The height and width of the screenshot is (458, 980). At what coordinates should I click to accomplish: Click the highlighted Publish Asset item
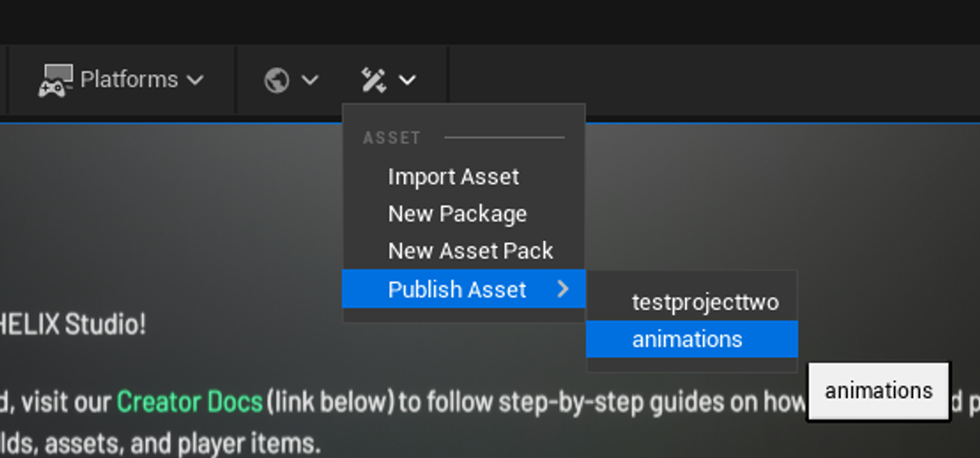(x=457, y=289)
